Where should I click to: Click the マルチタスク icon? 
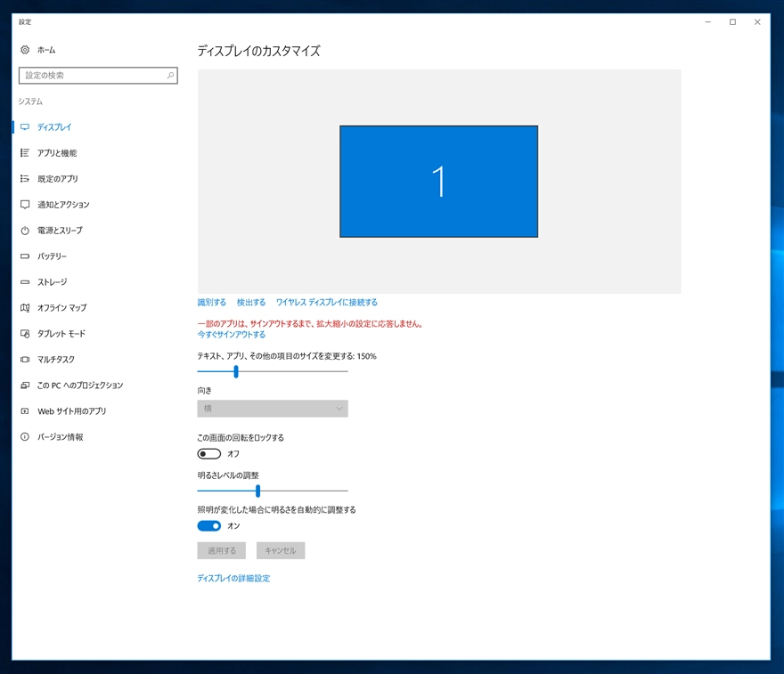(x=25, y=359)
